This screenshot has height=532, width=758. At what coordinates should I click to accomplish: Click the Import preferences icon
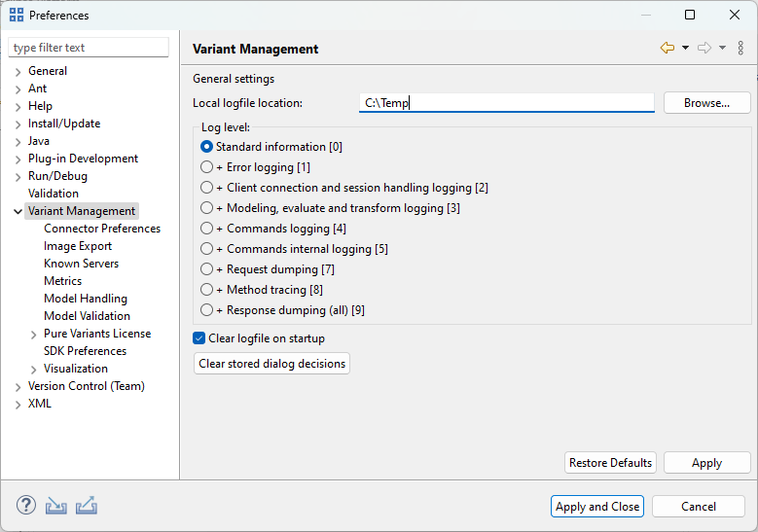[x=56, y=506]
